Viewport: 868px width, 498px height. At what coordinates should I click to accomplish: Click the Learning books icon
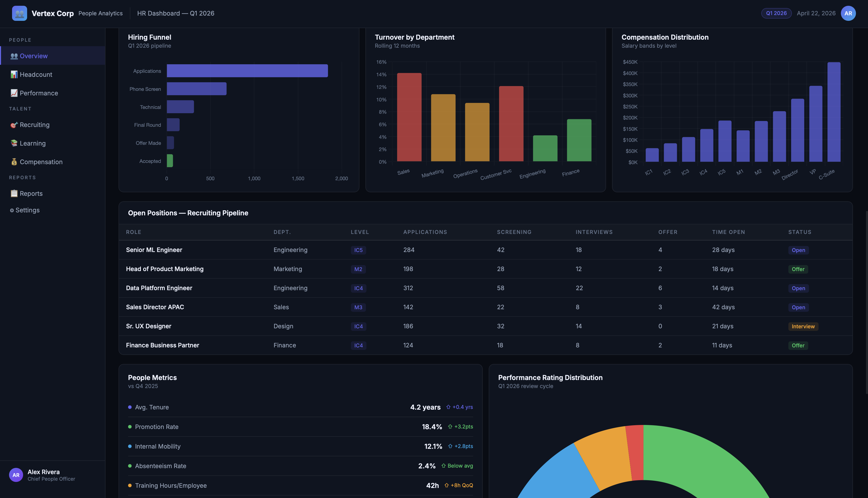14,143
